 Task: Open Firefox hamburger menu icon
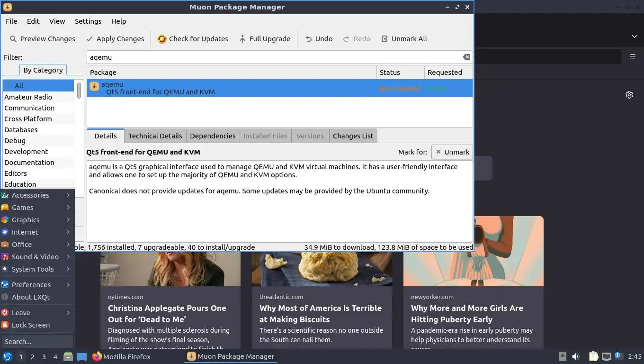click(x=632, y=56)
